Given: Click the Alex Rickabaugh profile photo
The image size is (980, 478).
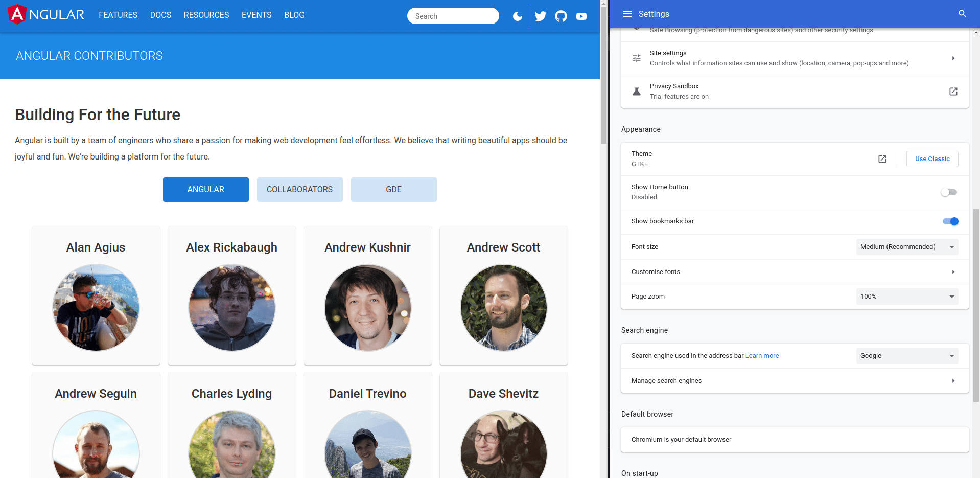Looking at the screenshot, I should point(232,308).
